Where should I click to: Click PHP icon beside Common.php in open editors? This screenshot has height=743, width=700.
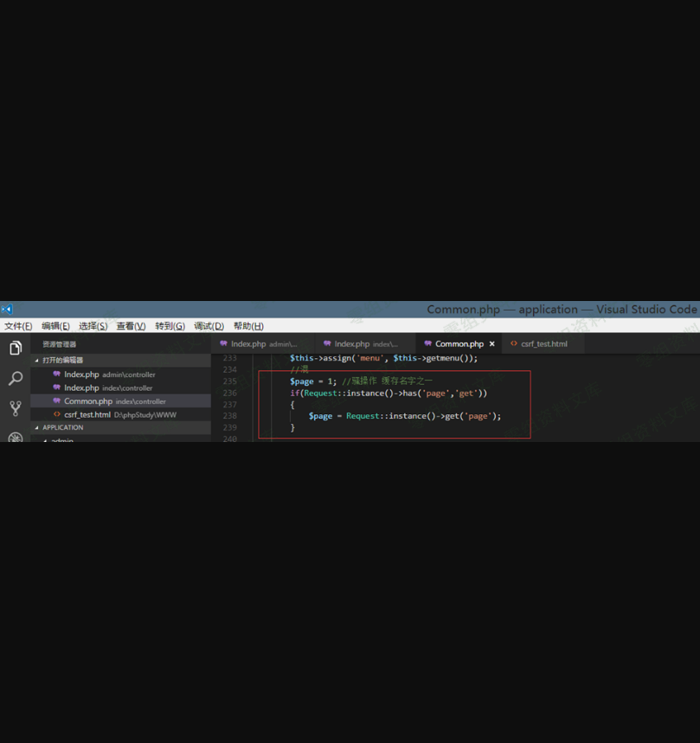pyautogui.click(x=57, y=401)
